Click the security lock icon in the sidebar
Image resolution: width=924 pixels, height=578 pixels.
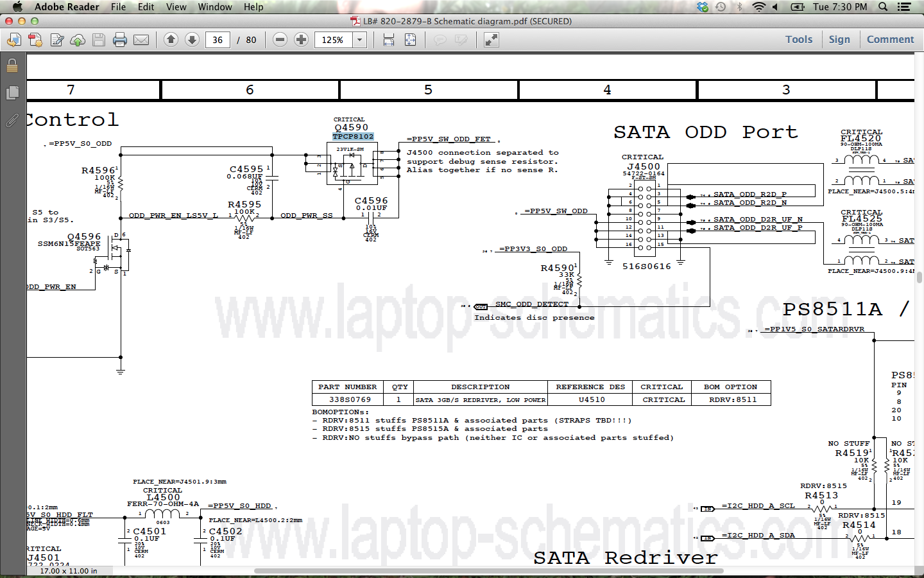coord(12,65)
